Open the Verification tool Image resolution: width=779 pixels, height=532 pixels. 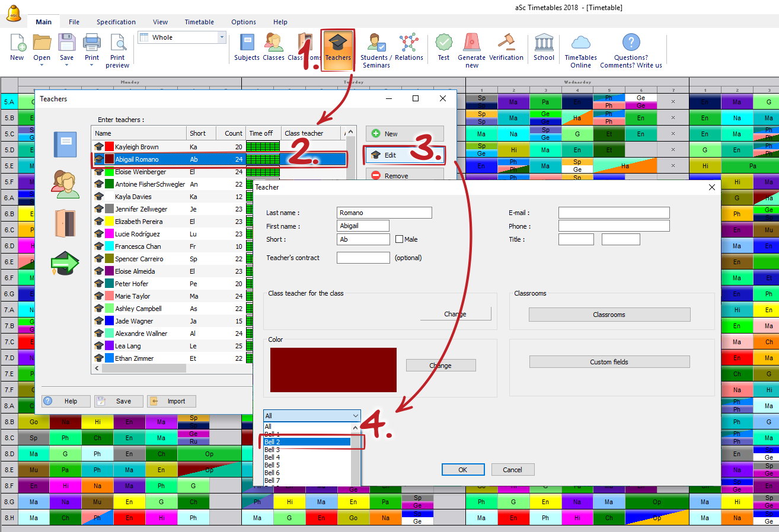click(506, 47)
